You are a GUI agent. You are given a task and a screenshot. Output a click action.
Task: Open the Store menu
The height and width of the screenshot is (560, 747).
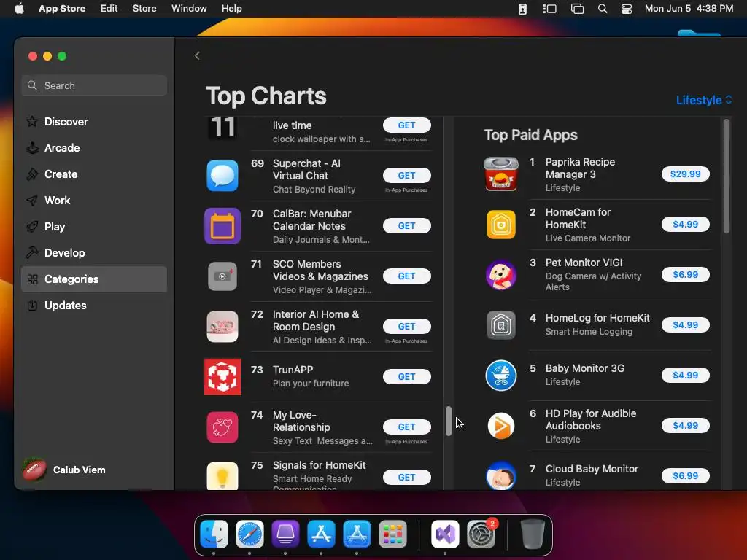click(144, 9)
